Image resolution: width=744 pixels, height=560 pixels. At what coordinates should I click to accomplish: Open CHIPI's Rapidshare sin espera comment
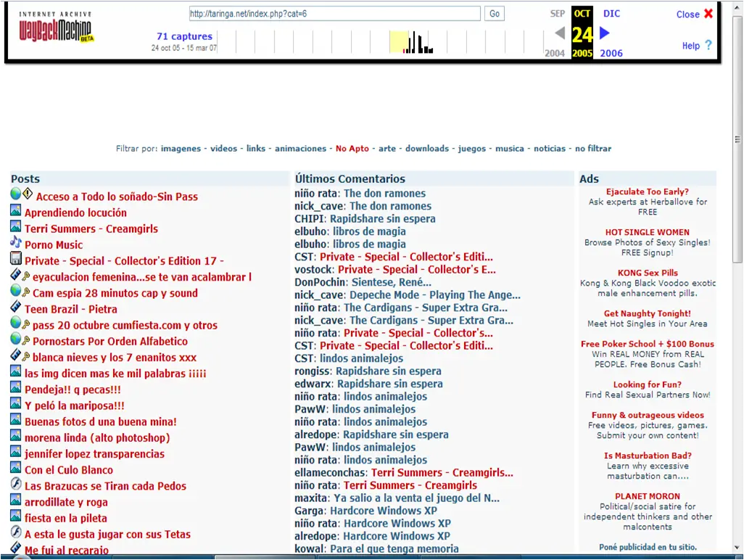point(382,219)
